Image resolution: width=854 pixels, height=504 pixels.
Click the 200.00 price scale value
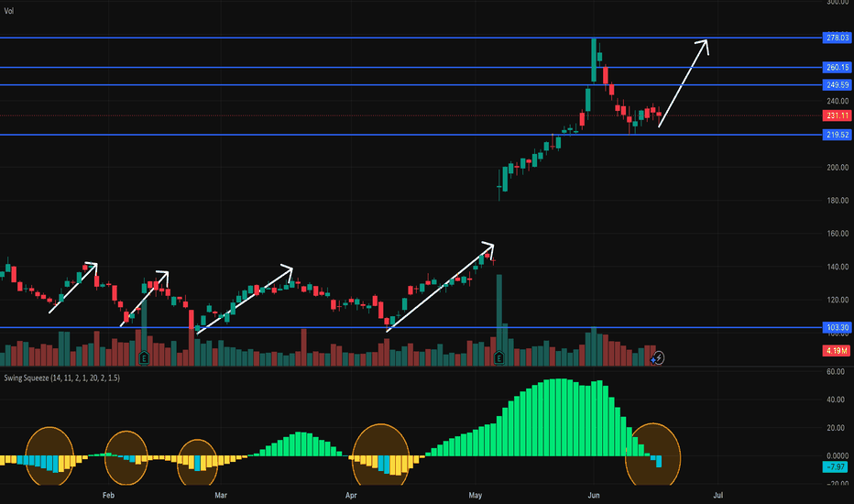(838, 168)
